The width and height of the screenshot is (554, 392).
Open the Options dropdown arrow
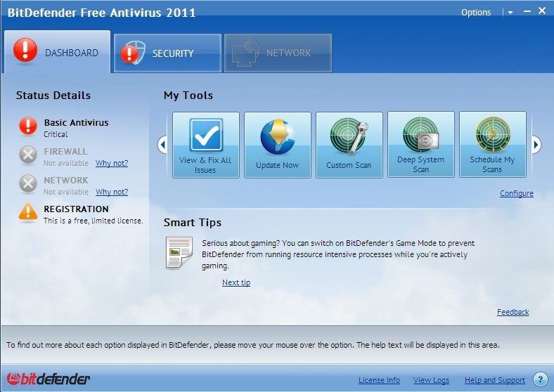(510, 13)
